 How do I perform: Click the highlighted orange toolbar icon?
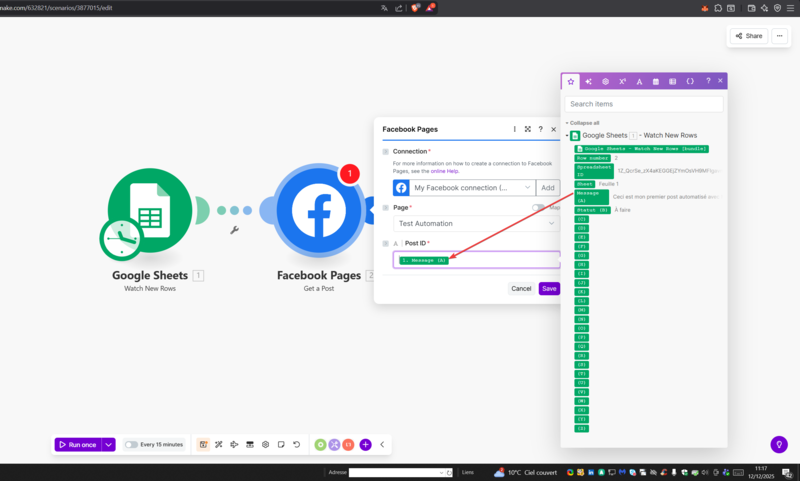[203, 445]
